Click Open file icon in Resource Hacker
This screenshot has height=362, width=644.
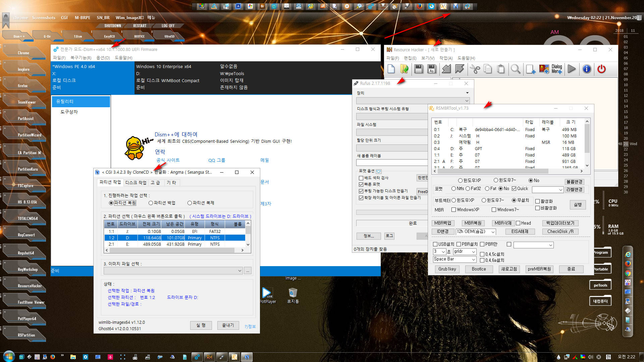point(405,69)
